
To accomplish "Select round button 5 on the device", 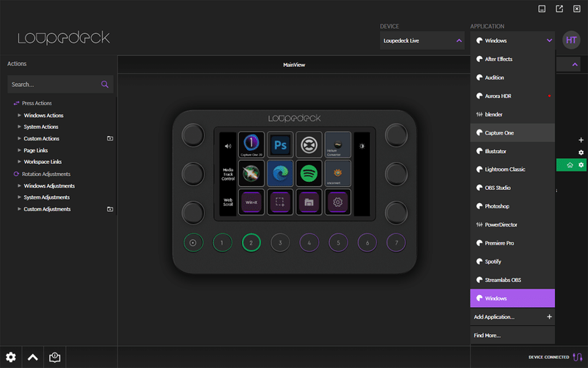I will [x=338, y=243].
